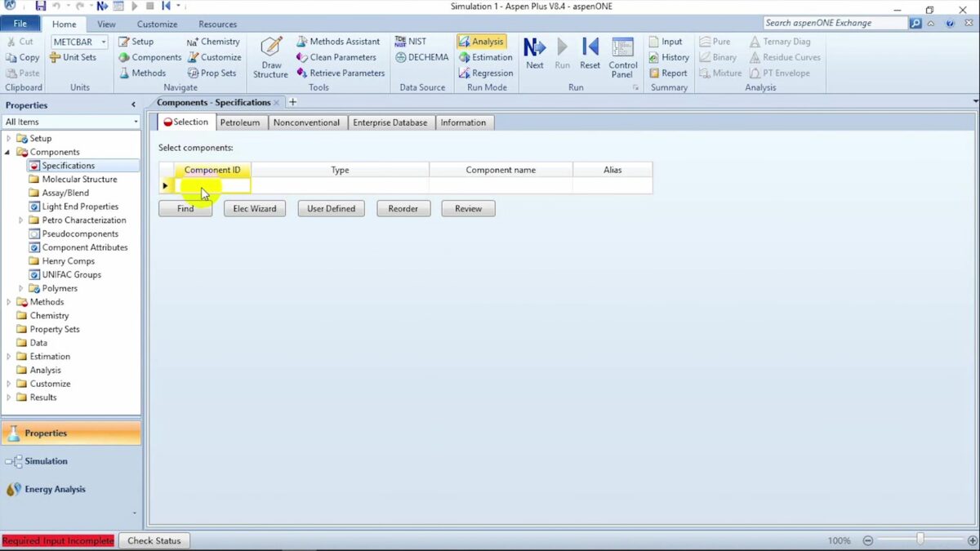Click the Copy clipboard button

click(x=23, y=57)
